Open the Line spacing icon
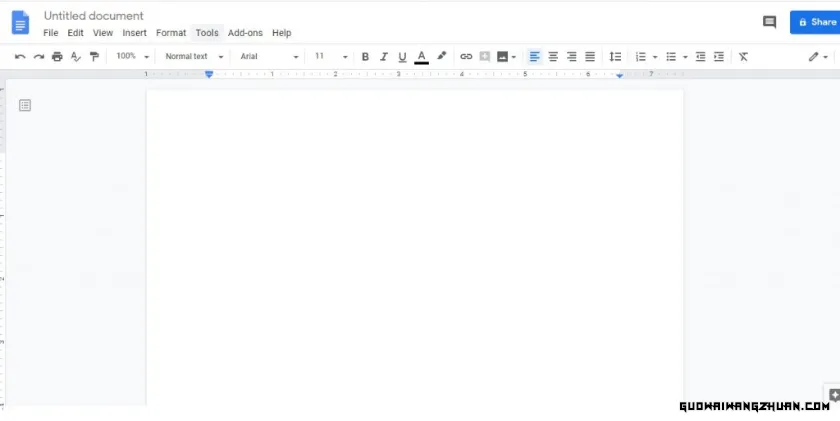840x421 pixels. coord(615,57)
